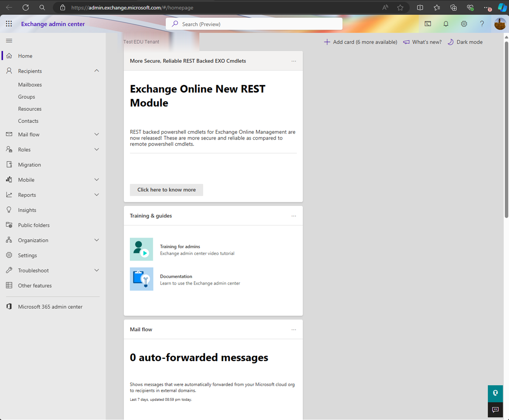The width and height of the screenshot is (509, 420).
Task: Click the Recipients person icon
Action: pos(9,71)
